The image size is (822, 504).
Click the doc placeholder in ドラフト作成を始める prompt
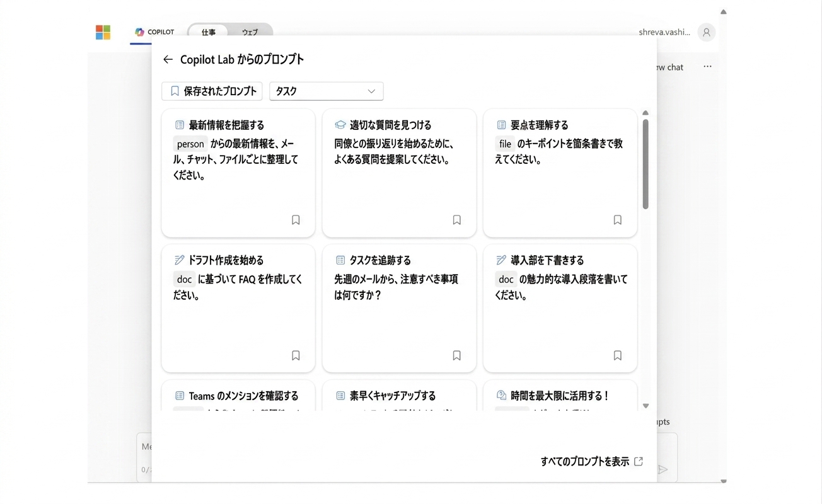pyautogui.click(x=184, y=279)
